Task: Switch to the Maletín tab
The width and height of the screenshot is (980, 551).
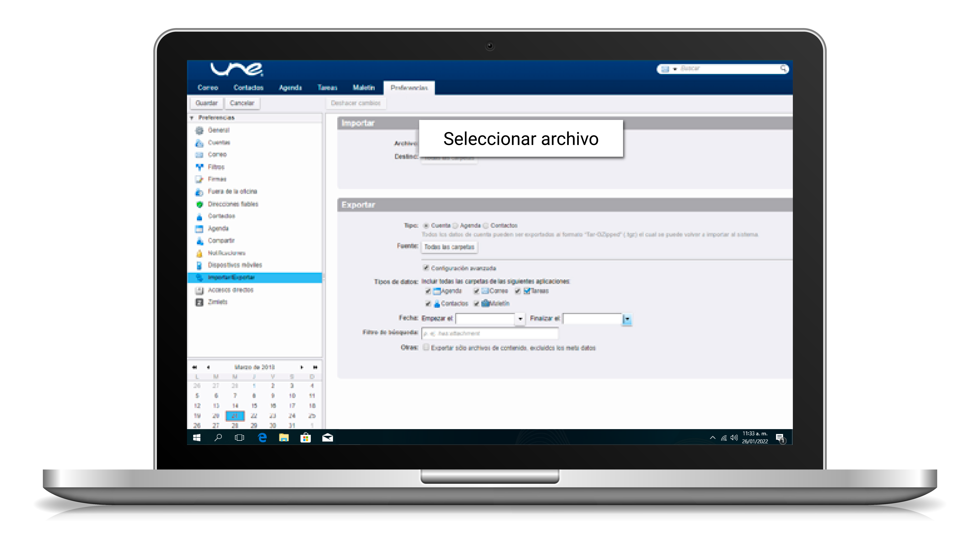Action: click(364, 88)
